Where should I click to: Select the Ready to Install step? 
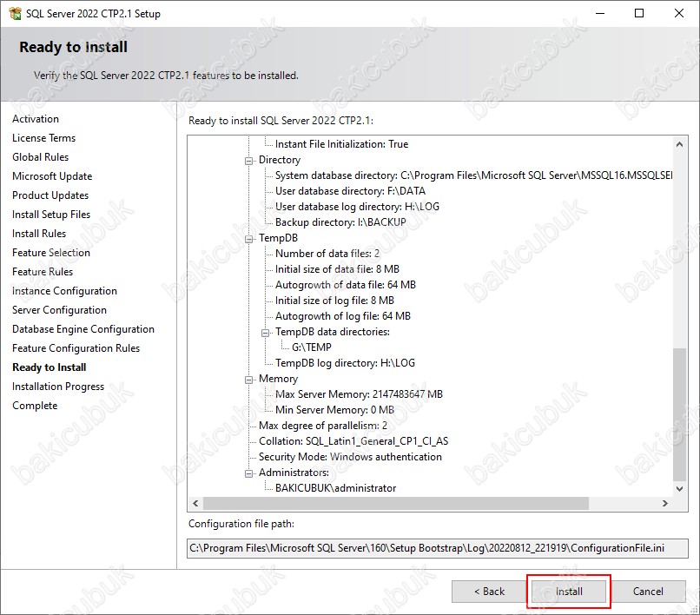point(50,367)
